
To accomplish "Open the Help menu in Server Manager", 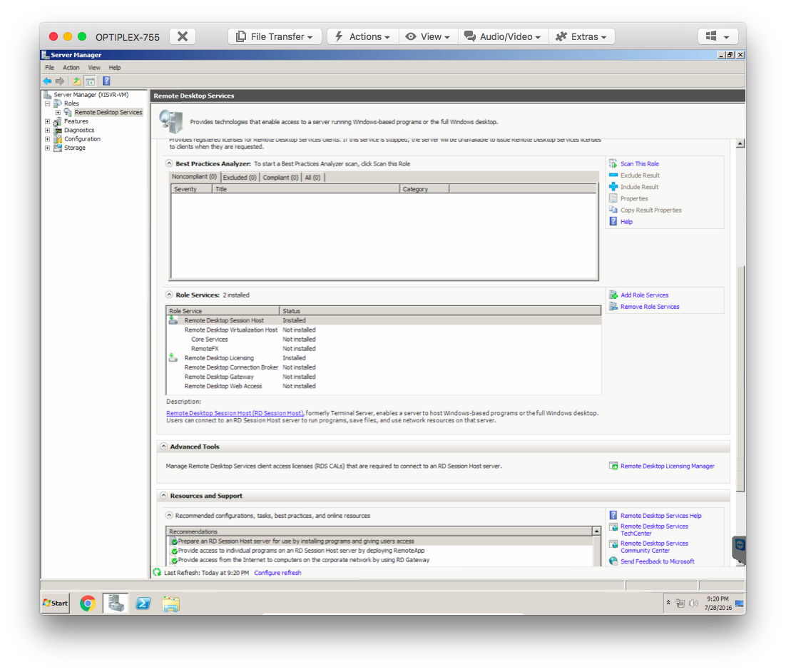I will (115, 68).
